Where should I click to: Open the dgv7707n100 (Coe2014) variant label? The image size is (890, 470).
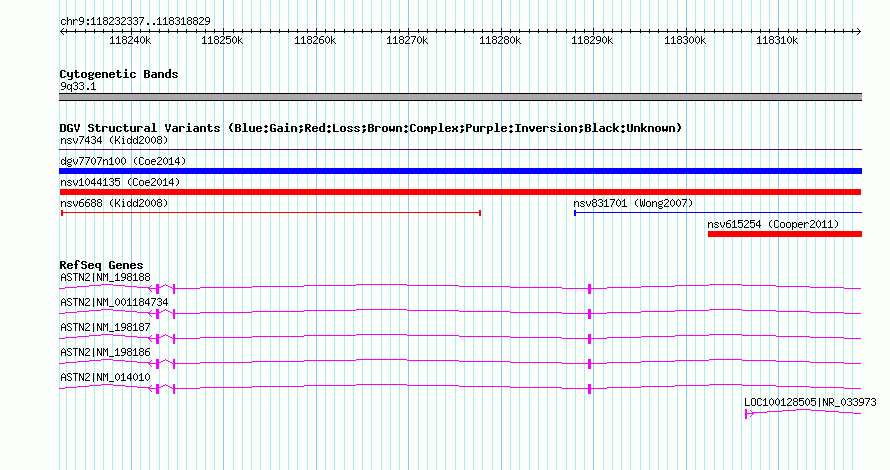tap(123, 161)
